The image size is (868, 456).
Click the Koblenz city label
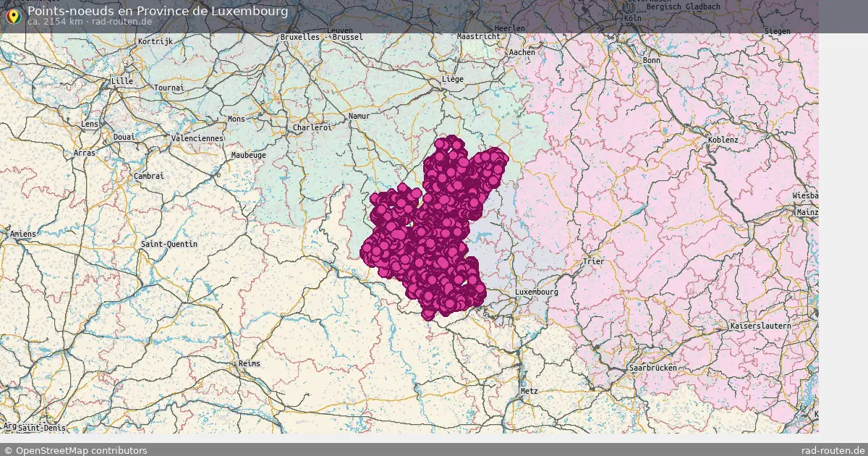(723, 139)
